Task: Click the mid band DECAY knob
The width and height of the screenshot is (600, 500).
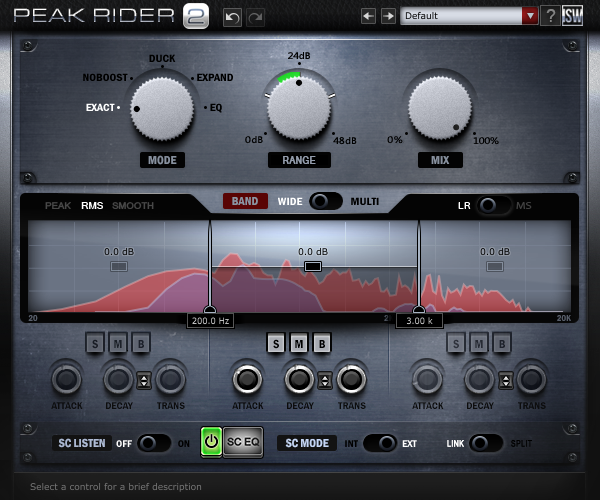Action: pyautogui.click(x=299, y=379)
